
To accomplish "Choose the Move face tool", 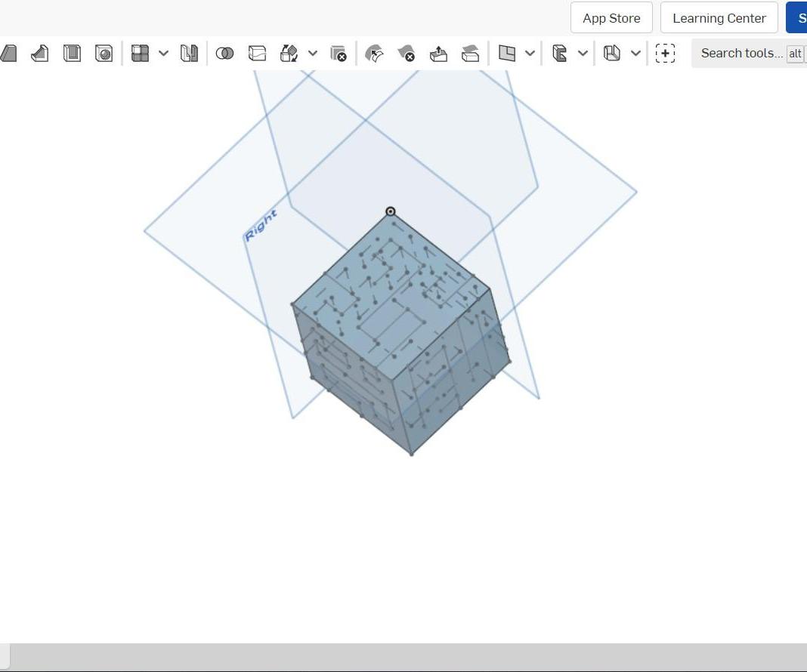I will point(438,53).
